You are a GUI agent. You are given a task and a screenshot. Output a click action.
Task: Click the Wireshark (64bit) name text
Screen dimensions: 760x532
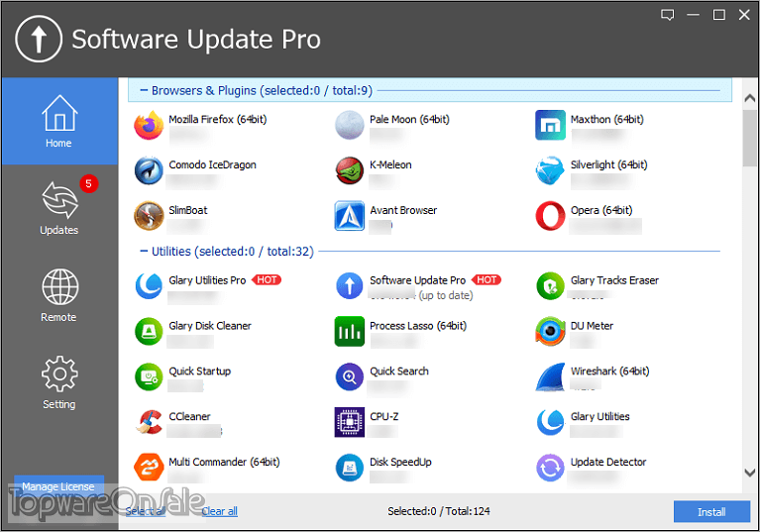[609, 372]
